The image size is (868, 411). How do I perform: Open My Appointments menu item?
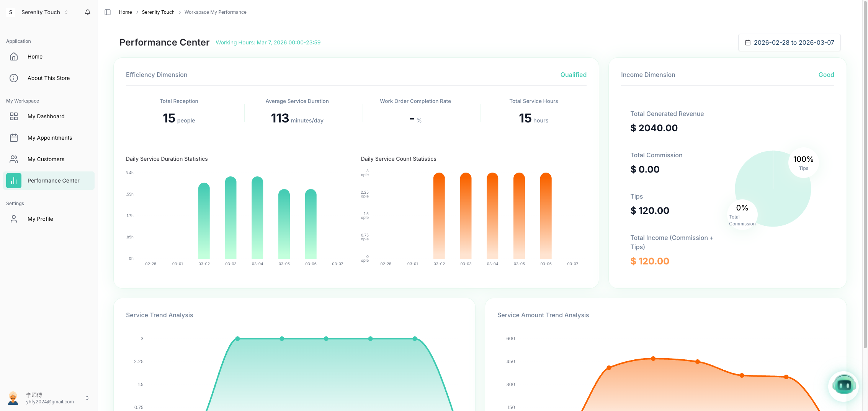(x=50, y=138)
